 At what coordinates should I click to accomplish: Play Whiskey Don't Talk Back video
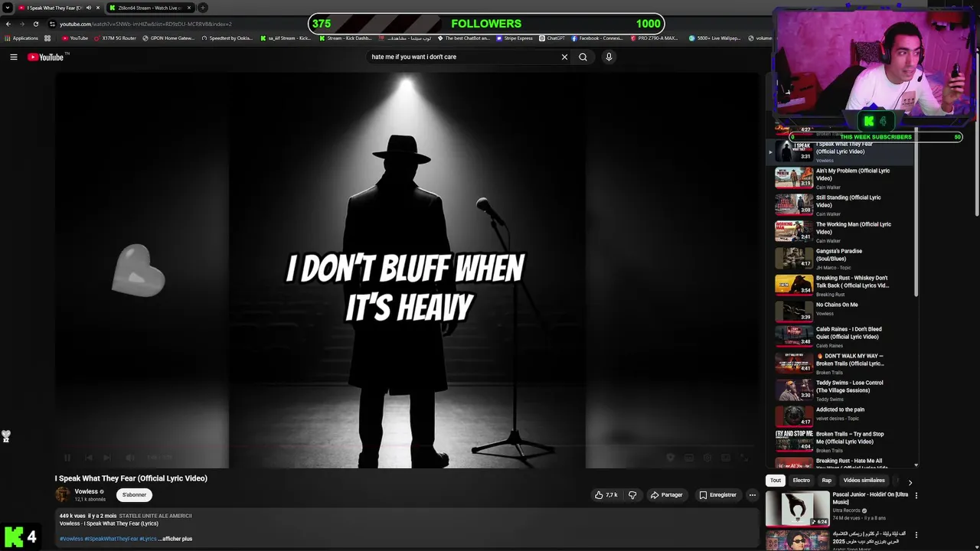tap(840, 285)
